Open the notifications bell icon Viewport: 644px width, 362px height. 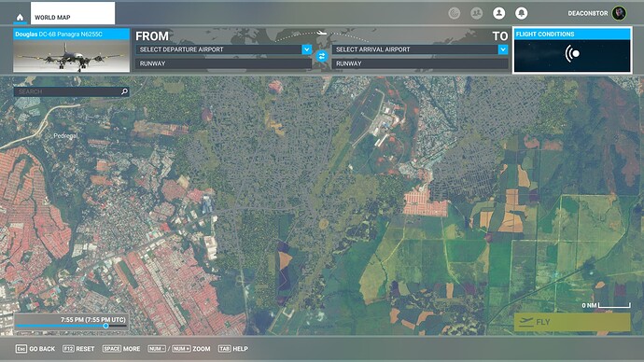coord(521,13)
